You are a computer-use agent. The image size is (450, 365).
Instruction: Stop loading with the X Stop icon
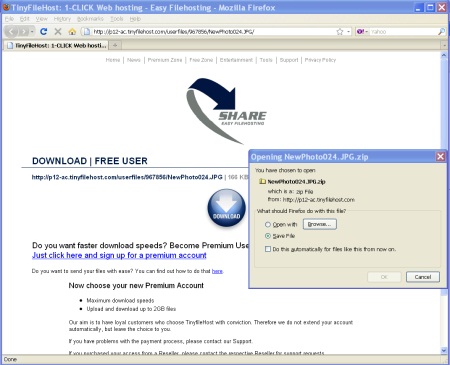pos(58,32)
